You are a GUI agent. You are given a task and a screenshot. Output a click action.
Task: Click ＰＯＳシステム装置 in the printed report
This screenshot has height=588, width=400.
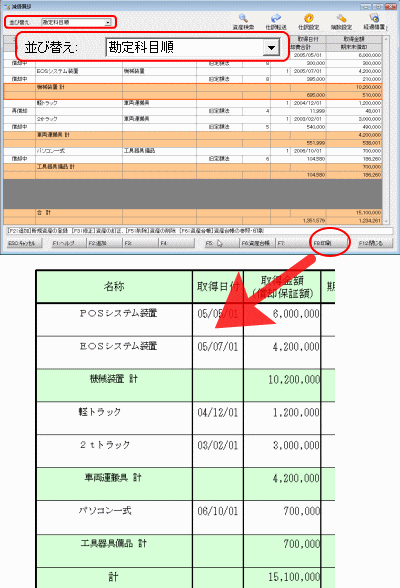click(118, 313)
